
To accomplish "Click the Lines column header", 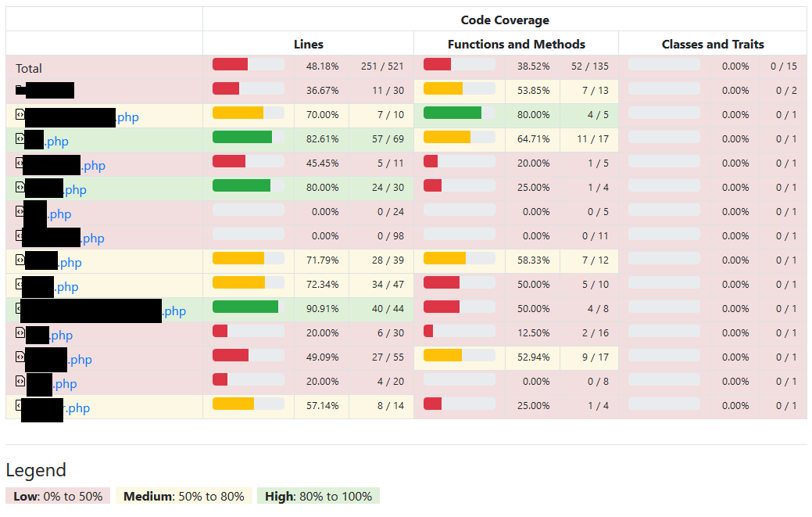I will coord(308,44).
